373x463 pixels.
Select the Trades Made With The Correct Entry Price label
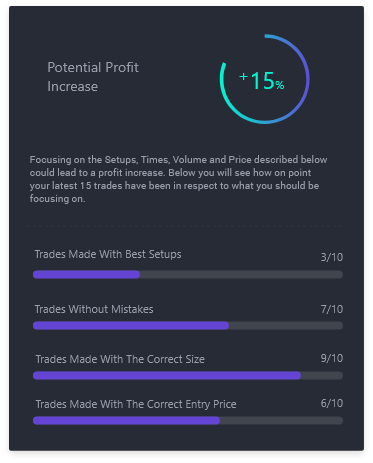pos(136,404)
